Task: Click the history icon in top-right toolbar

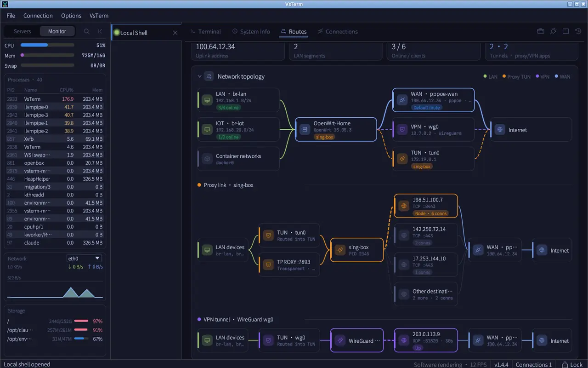Action: 578,31
